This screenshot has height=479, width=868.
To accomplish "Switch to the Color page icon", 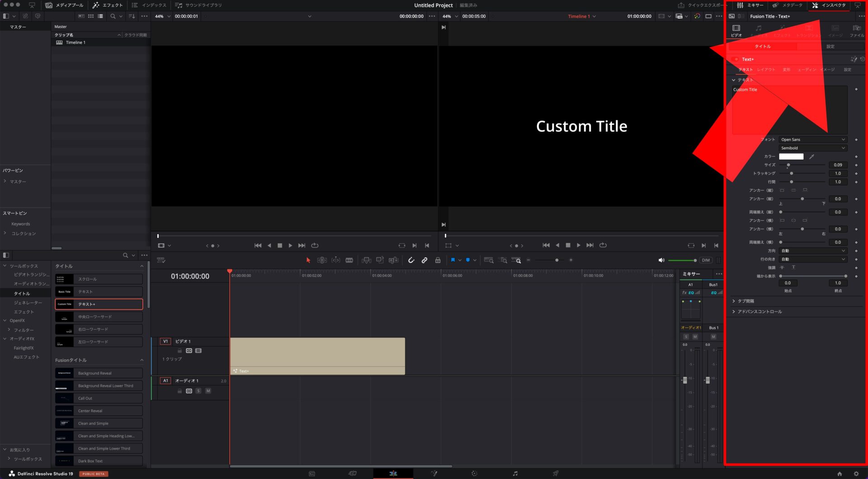I will pos(474,474).
